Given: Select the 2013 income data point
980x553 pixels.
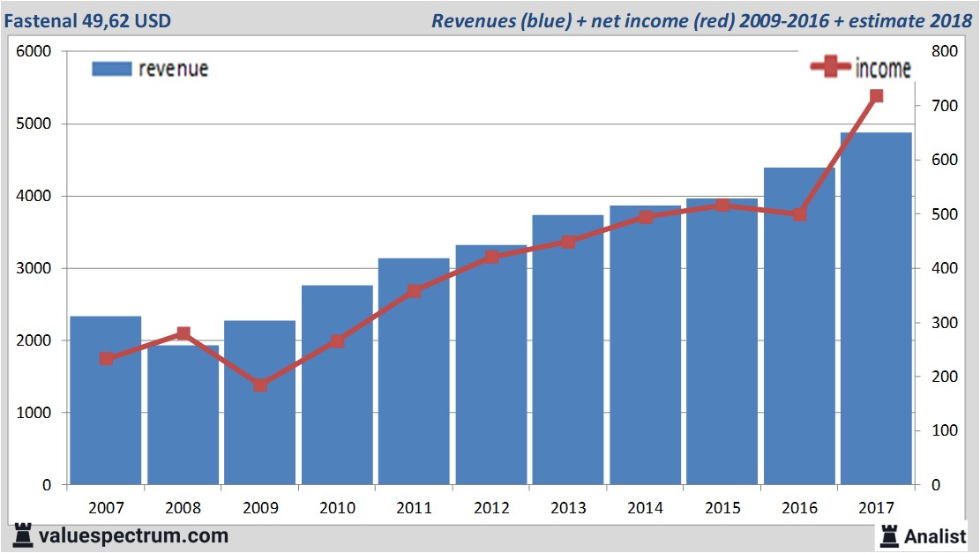Looking at the screenshot, I should pyautogui.click(x=568, y=242).
